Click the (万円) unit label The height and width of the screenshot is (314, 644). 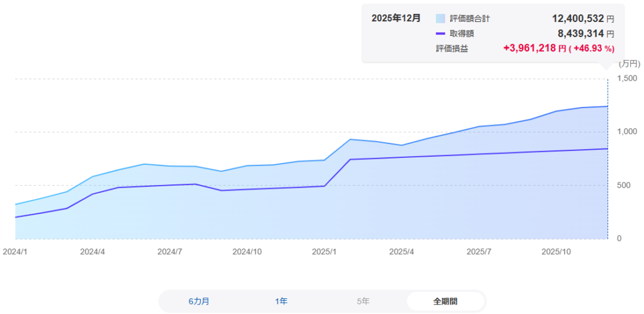pyautogui.click(x=629, y=64)
